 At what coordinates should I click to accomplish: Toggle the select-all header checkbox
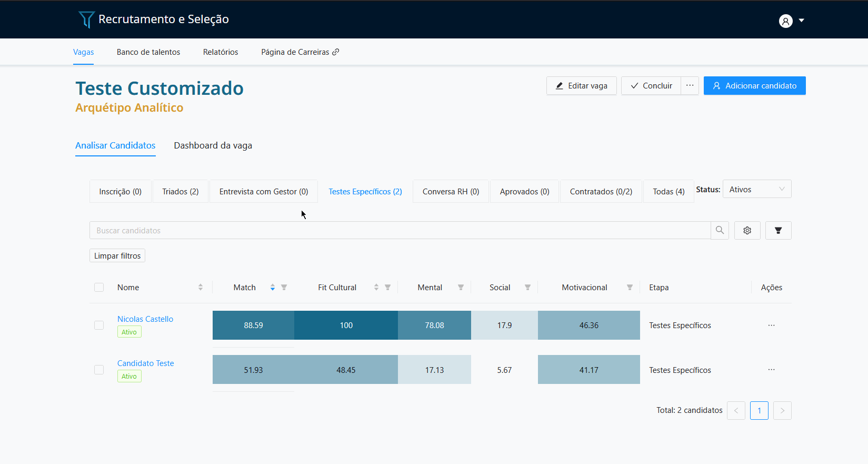coord(99,288)
